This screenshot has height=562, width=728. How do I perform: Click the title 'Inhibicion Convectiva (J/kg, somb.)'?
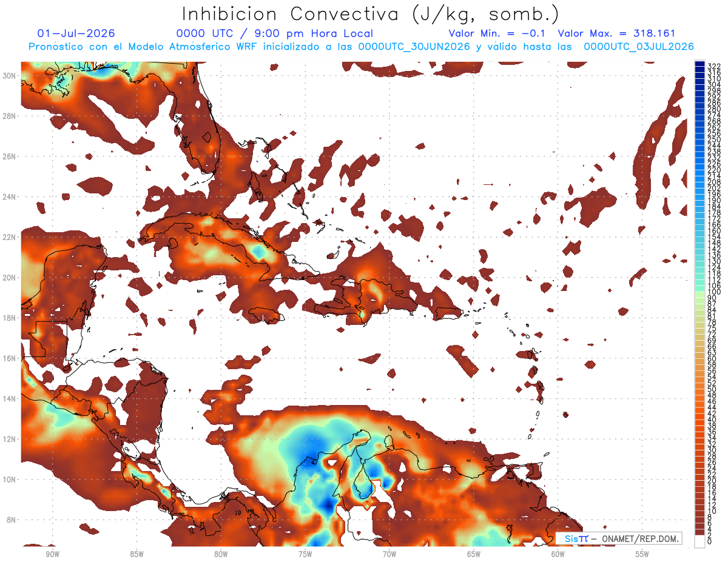click(371, 14)
